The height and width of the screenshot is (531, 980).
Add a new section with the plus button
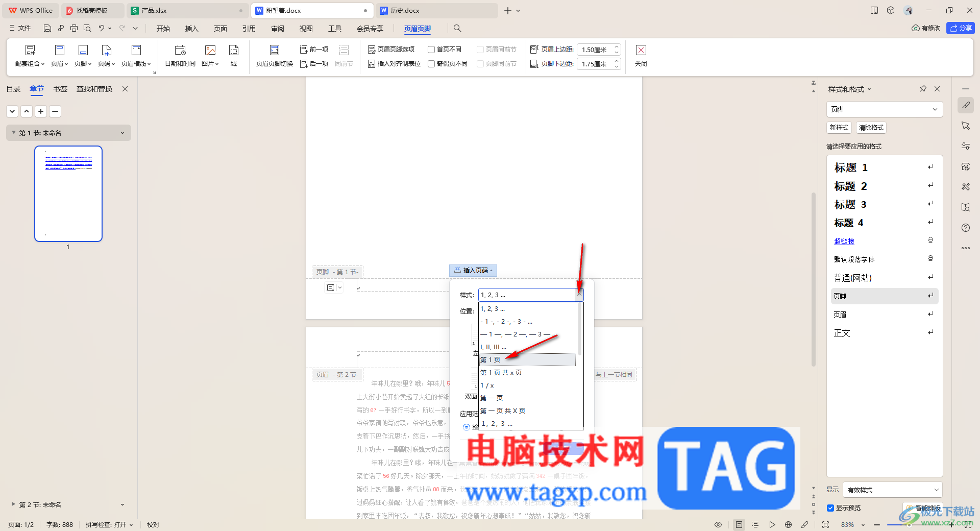click(x=41, y=111)
